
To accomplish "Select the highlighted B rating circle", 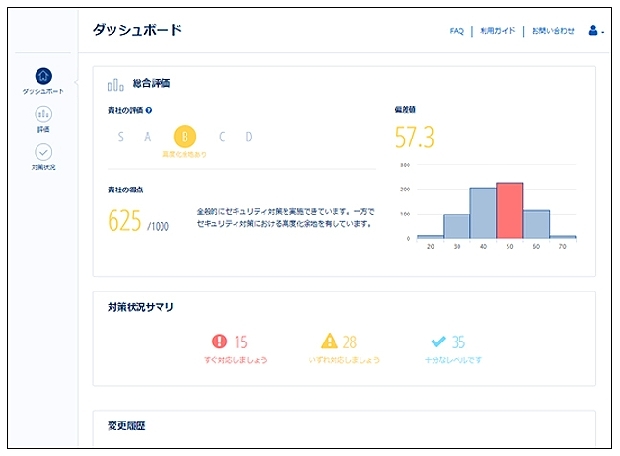I will (185, 136).
